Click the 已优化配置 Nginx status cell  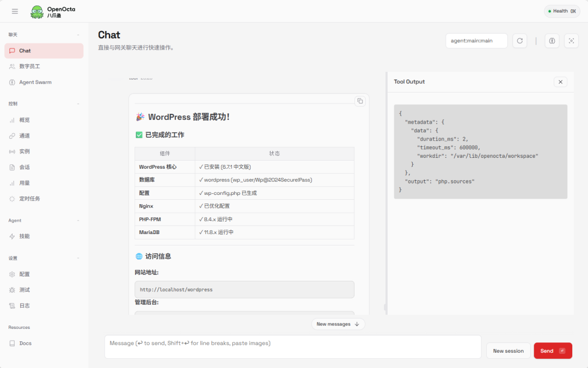tap(274, 206)
